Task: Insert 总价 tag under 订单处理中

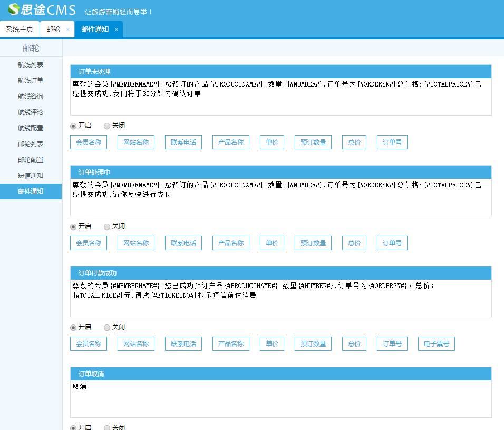Action: [x=354, y=243]
